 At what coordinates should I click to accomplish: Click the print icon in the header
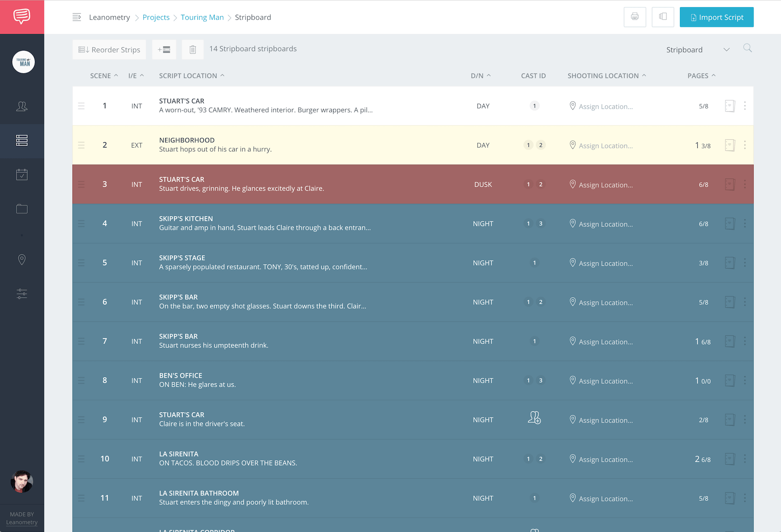point(635,17)
